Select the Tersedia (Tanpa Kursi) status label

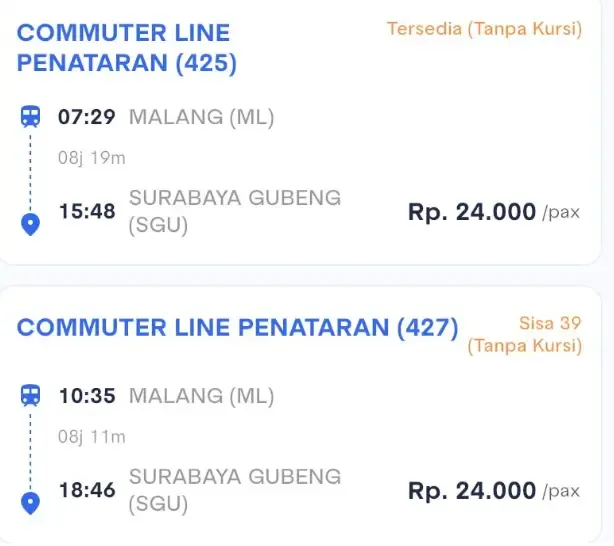point(484,29)
